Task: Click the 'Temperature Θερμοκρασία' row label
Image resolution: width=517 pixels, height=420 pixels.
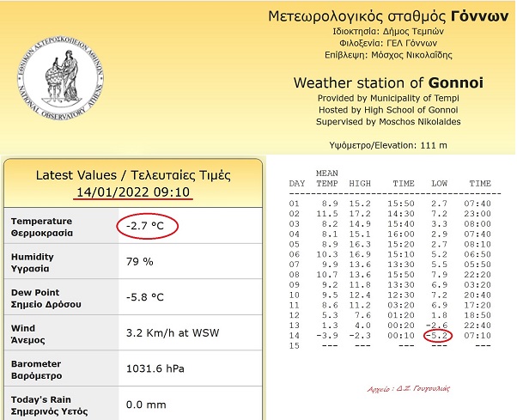Action: click(x=42, y=227)
